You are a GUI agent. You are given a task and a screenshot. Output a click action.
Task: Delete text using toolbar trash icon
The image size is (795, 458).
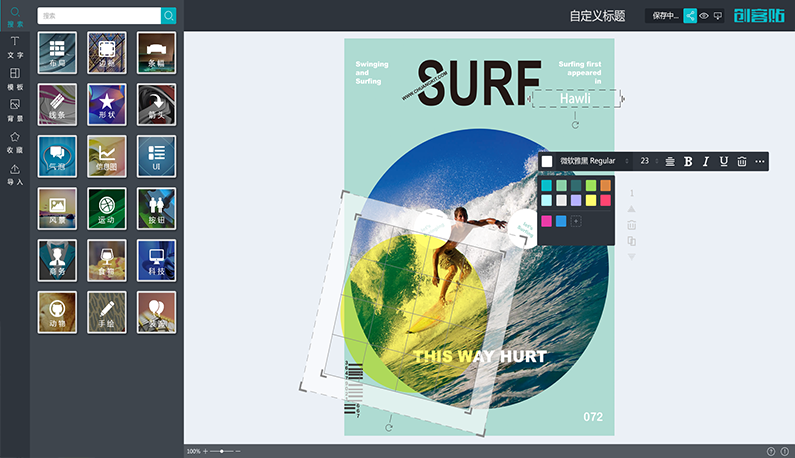pos(741,161)
